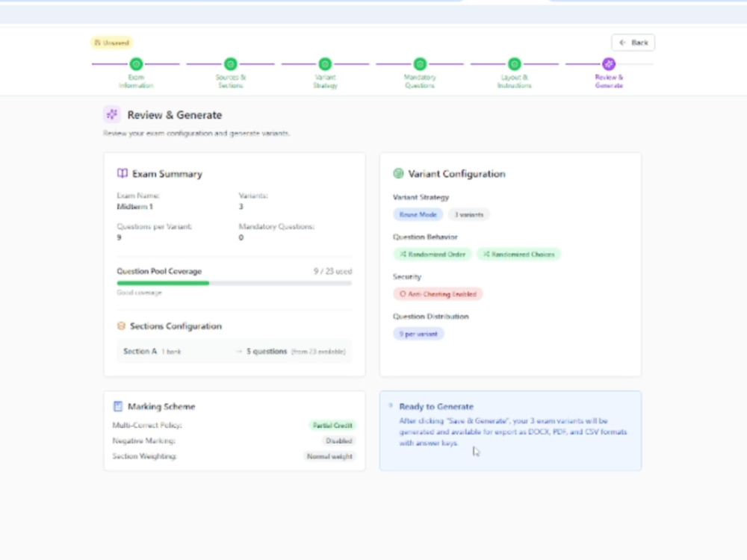Click the 'Question Behavior' heading
Screen dimensions: 747x560
click(425, 237)
